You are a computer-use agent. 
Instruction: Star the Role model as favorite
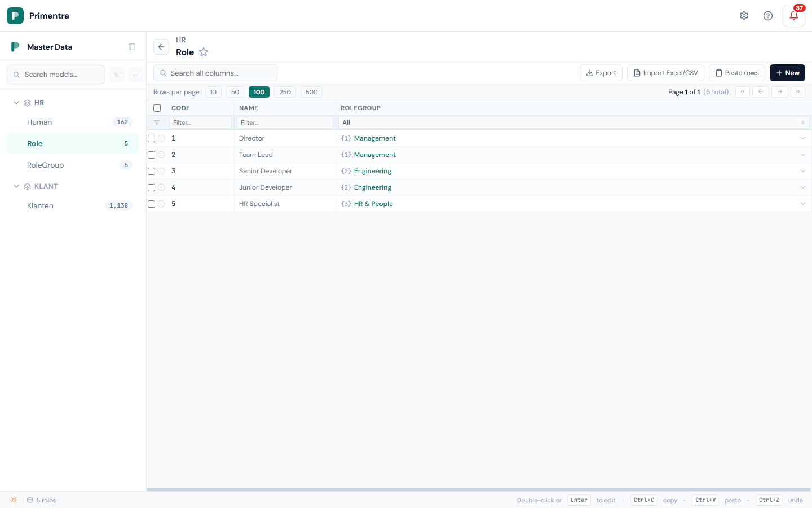[x=204, y=52]
